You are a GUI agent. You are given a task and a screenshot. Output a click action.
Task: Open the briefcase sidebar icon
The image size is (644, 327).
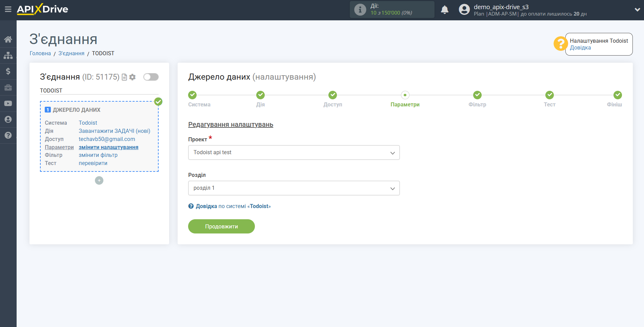coord(8,87)
